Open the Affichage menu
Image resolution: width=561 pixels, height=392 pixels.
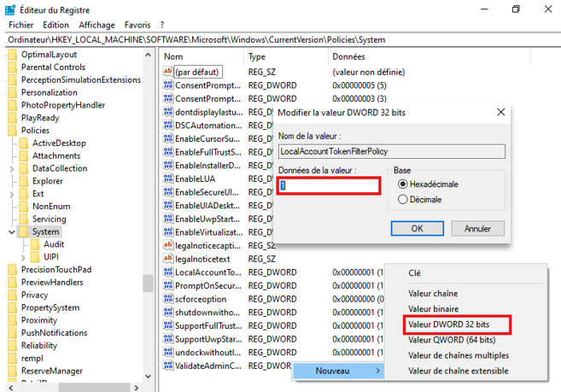[x=96, y=25]
